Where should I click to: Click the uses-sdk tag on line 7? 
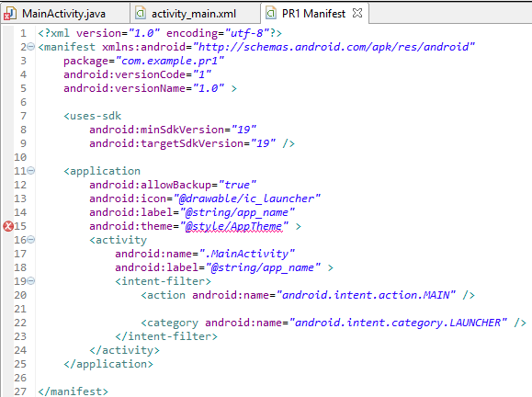tap(92, 116)
